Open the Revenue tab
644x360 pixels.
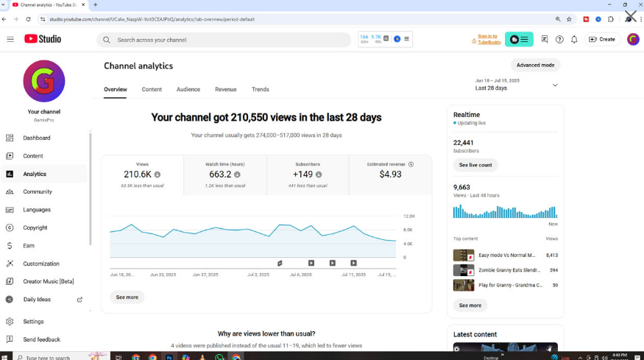(x=225, y=89)
